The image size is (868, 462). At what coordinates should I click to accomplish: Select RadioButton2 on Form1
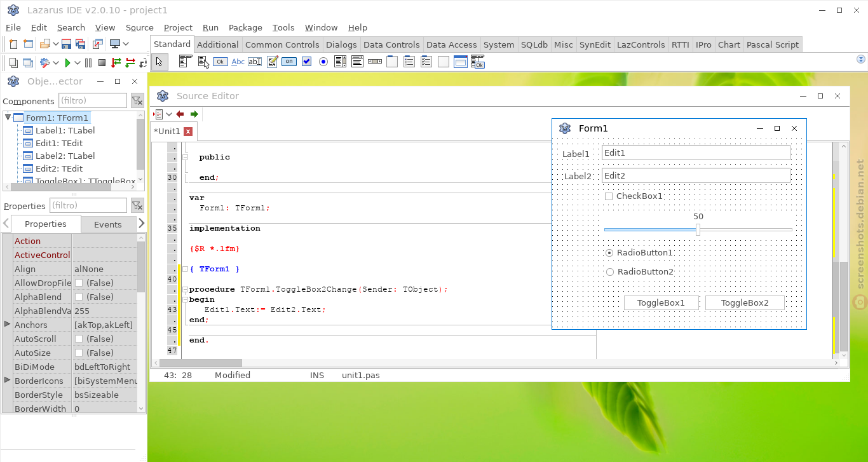click(610, 272)
